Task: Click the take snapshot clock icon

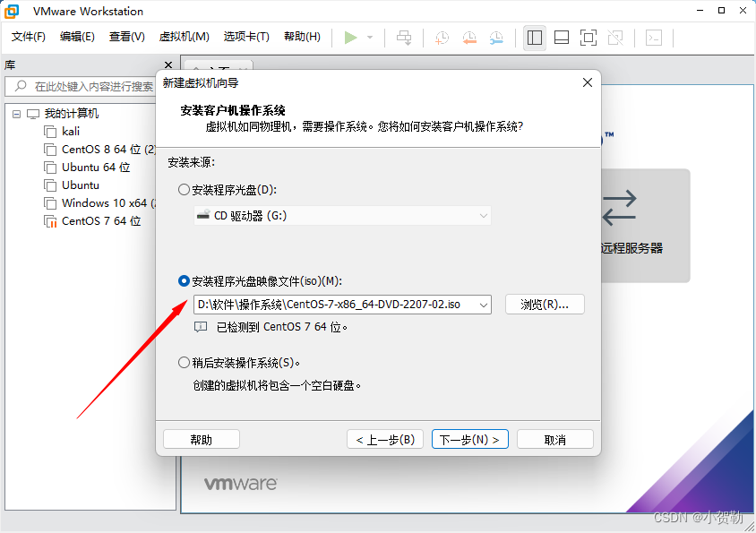Action: pos(442,37)
